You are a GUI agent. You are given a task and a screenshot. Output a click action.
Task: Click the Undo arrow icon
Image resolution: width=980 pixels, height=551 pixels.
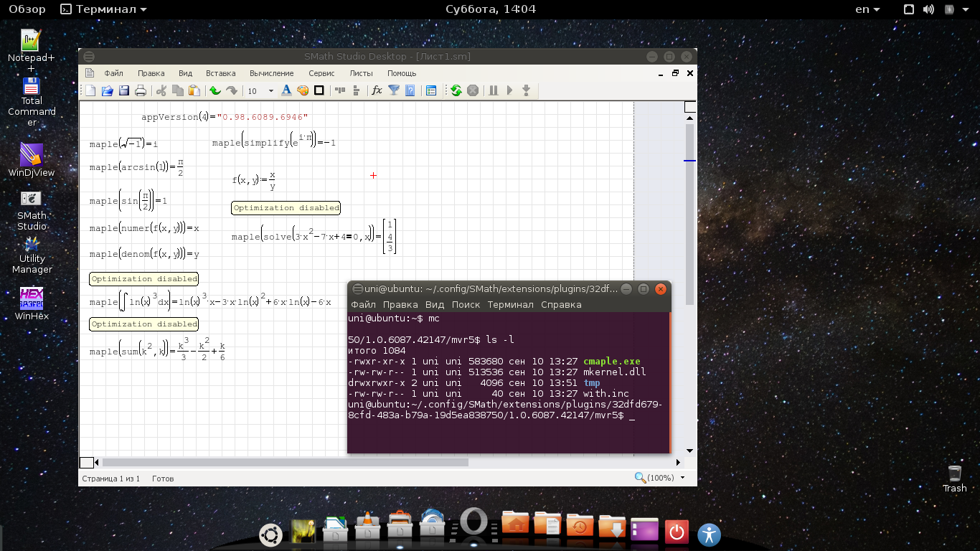click(215, 90)
